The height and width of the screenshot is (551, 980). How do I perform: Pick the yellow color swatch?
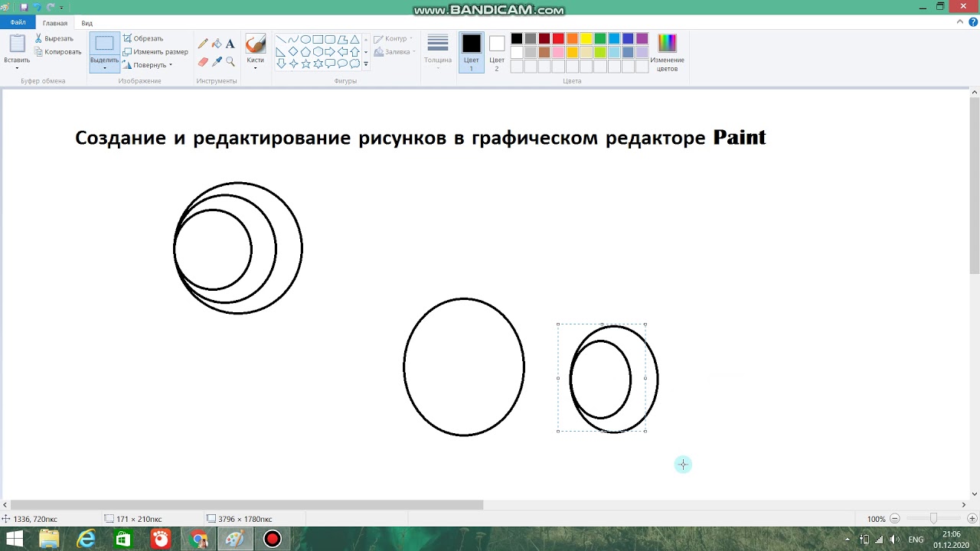[586, 38]
